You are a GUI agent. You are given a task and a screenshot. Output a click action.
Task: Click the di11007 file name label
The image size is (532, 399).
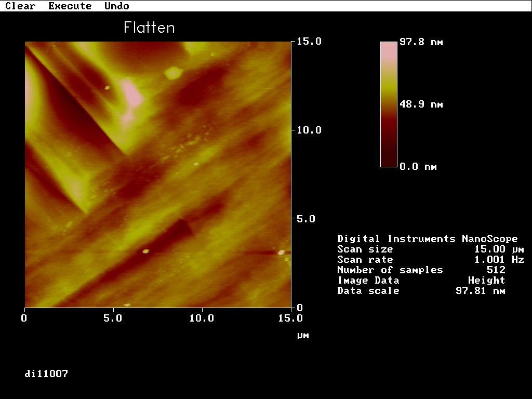[46, 374]
